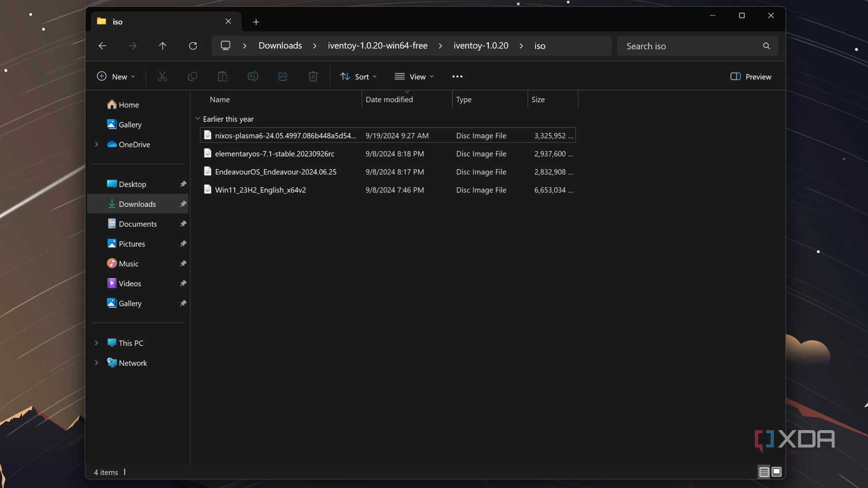Open the New item dropdown
868x488 pixels.
click(116, 76)
